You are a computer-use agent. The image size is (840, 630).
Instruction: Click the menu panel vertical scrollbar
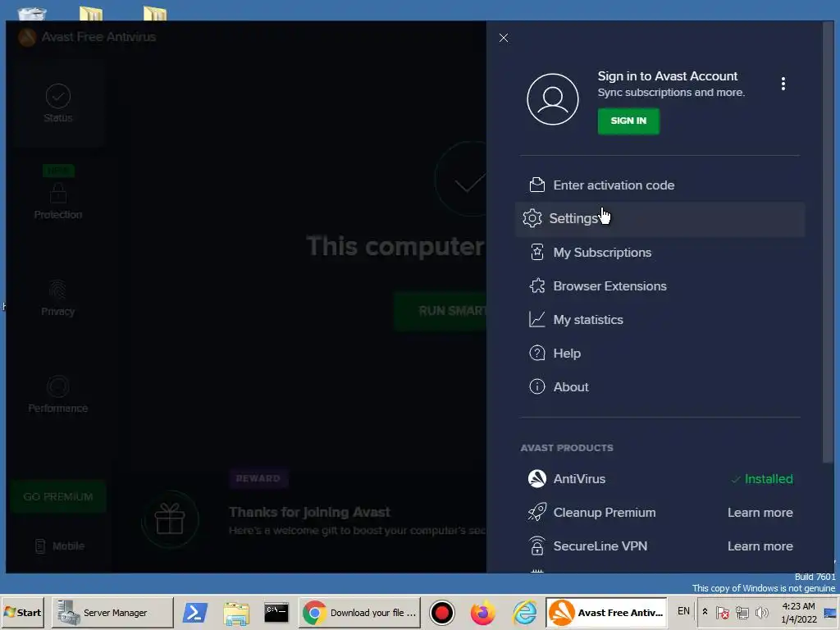coord(828,243)
